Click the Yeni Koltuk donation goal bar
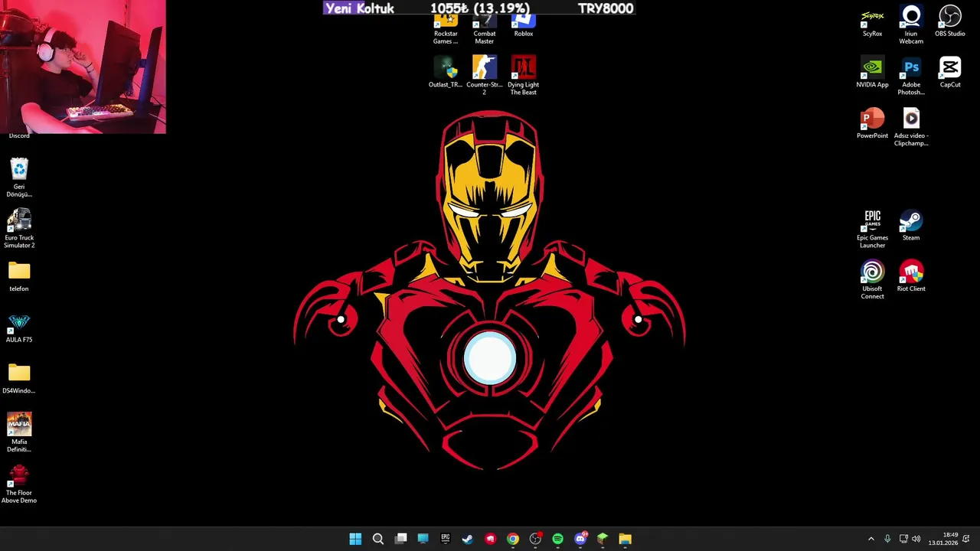 [479, 8]
